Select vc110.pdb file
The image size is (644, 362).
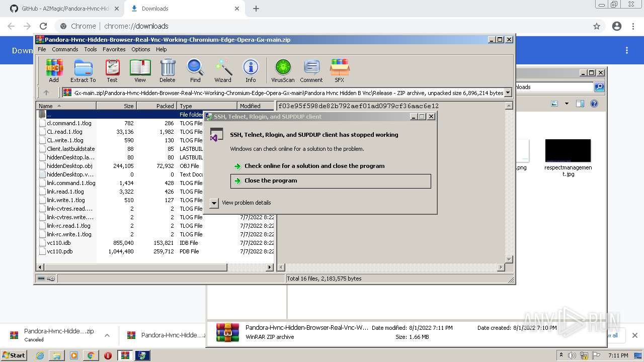click(x=59, y=251)
